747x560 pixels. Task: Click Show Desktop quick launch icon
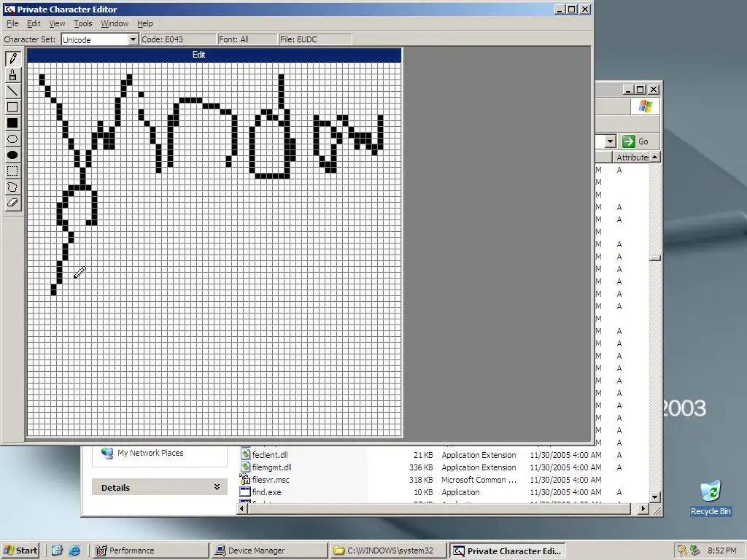(x=57, y=551)
